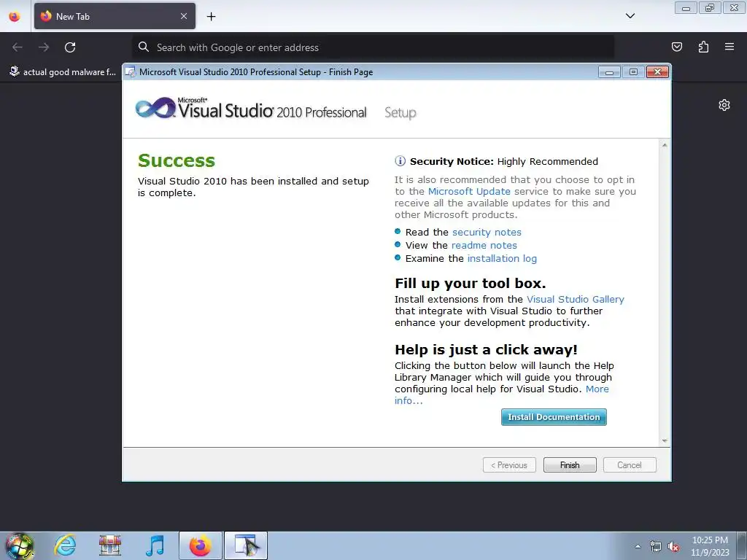This screenshot has height=560, width=747.
Task: Click the Finish button
Action: [570, 465]
